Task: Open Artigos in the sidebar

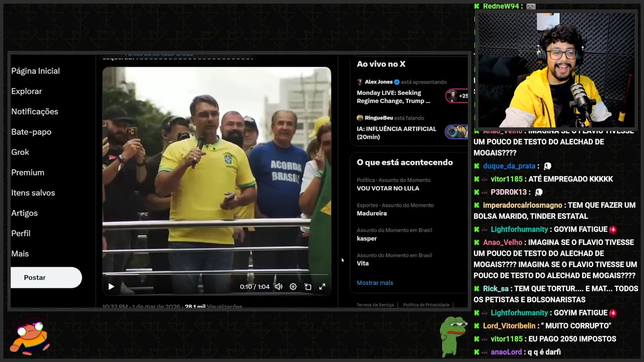Action: point(25,213)
